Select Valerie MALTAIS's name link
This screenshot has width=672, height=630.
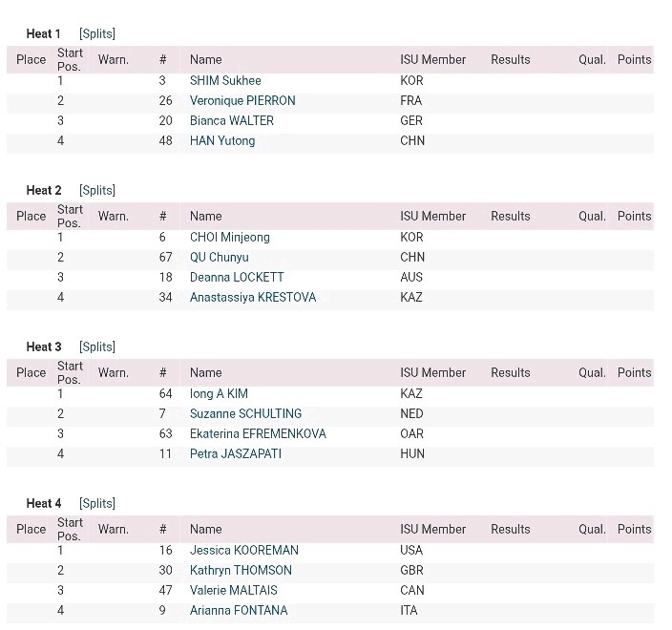pos(234,591)
